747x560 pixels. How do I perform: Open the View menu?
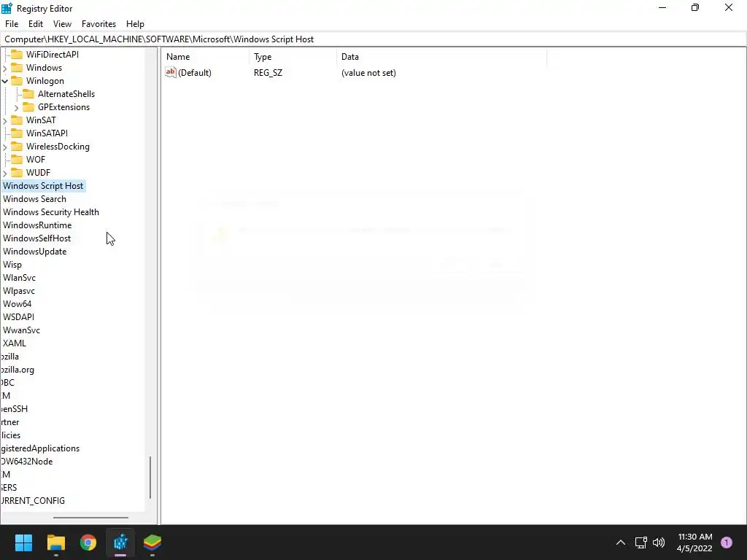[x=62, y=24]
